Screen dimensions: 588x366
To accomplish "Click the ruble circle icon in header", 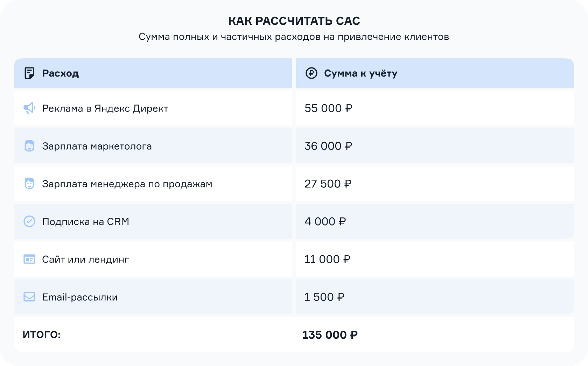I will click(x=311, y=73).
